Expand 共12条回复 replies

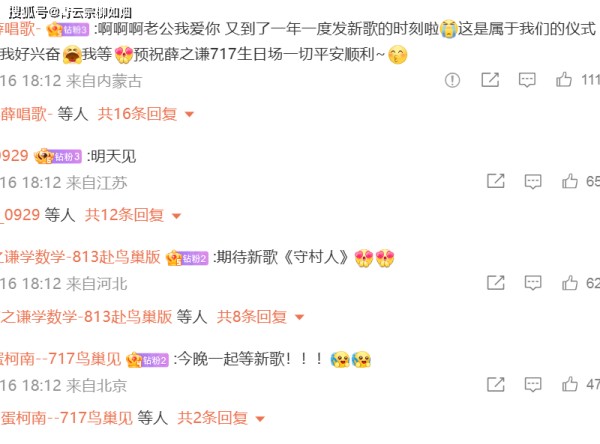click(133, 215)
